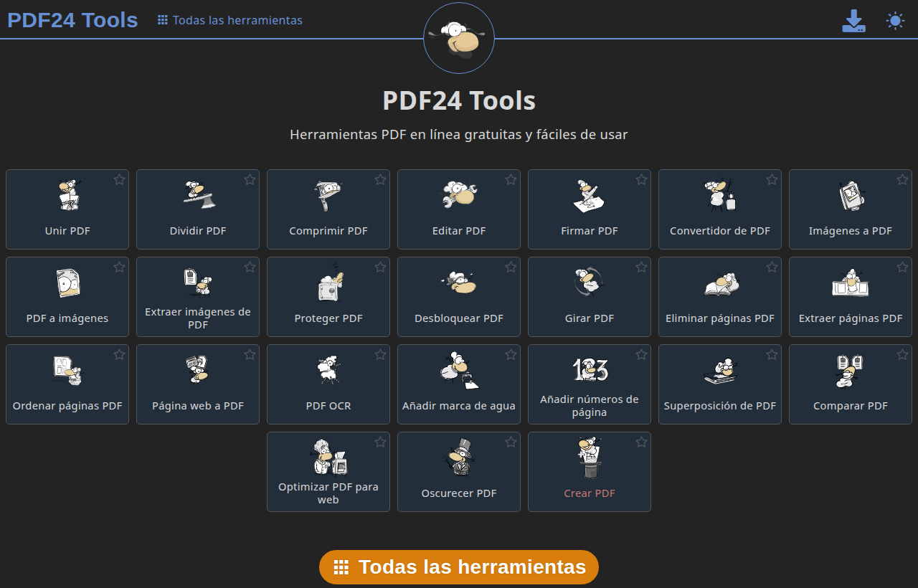Viewport: 918px width, 588px height.
Task: Open the Ordenar páginas PDF icon
Action: coord(67,370)
